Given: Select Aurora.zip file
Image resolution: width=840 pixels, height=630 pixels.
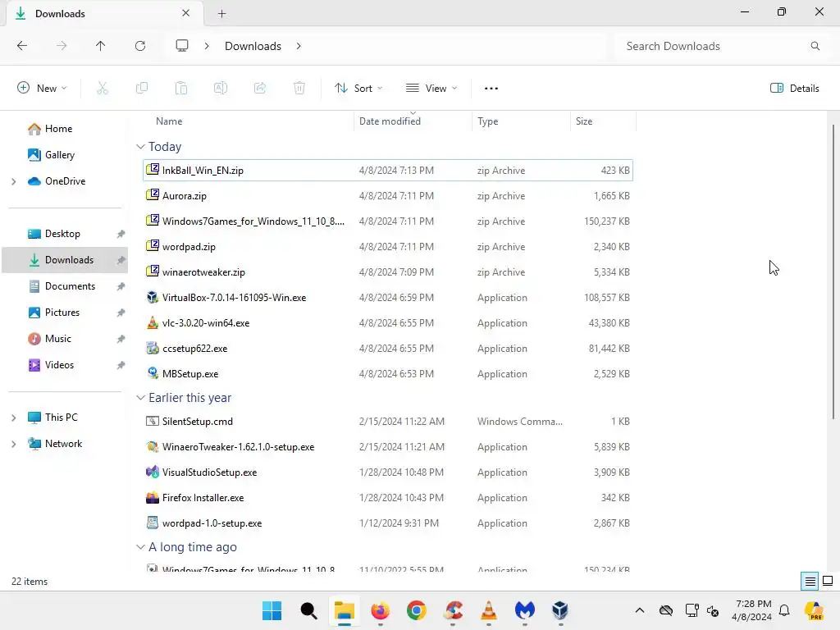Looking at the screenshot, I should click(388, 195).
